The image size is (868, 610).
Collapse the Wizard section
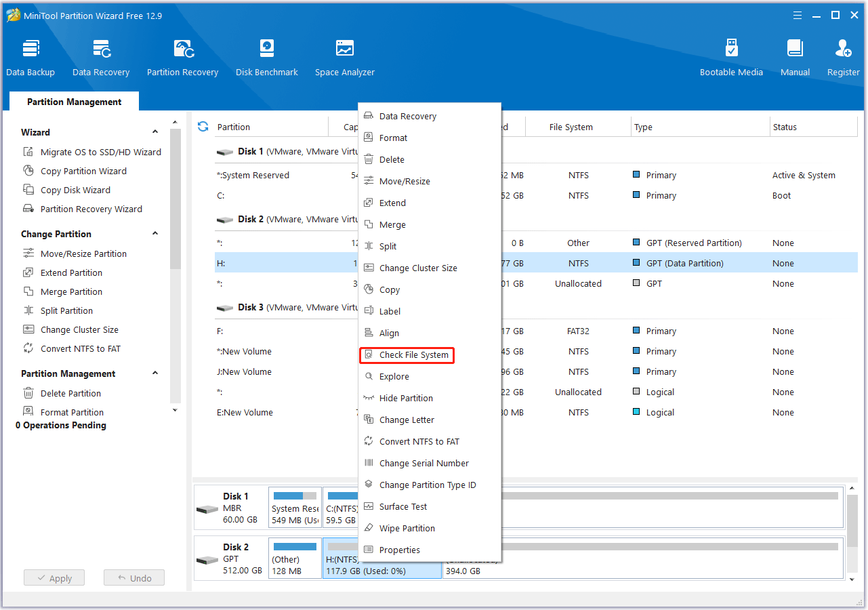[155, 132]
